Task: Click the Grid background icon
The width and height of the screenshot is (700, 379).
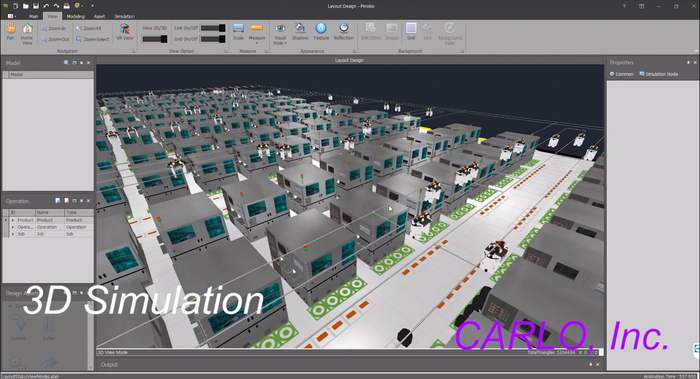Action: pyautogui.click(x=411, y=31)
